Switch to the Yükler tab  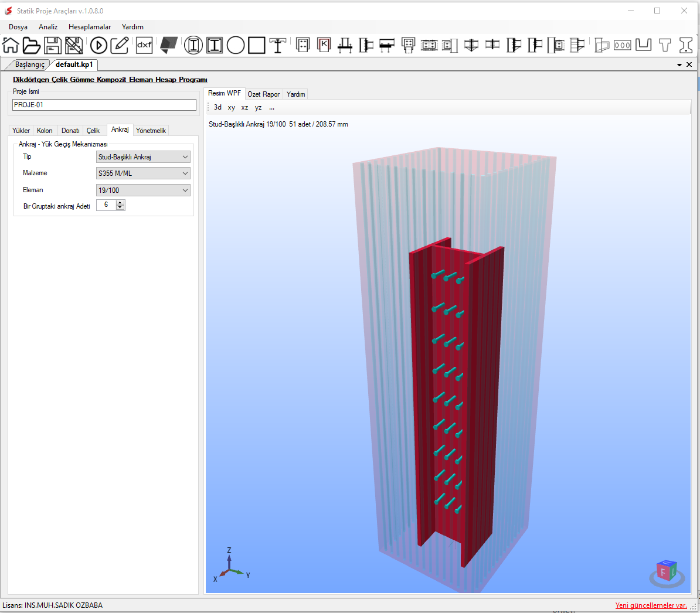(x=21, y=131)
